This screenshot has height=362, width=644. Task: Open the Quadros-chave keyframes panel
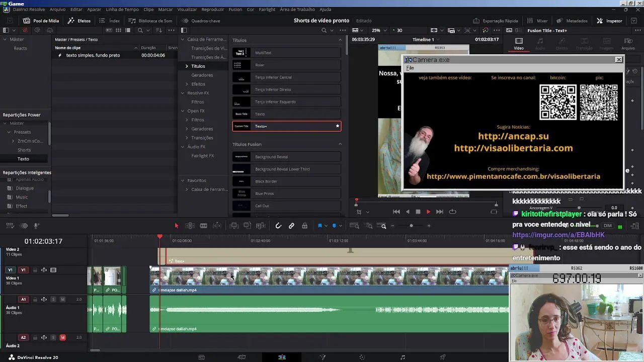coord(201,21)
